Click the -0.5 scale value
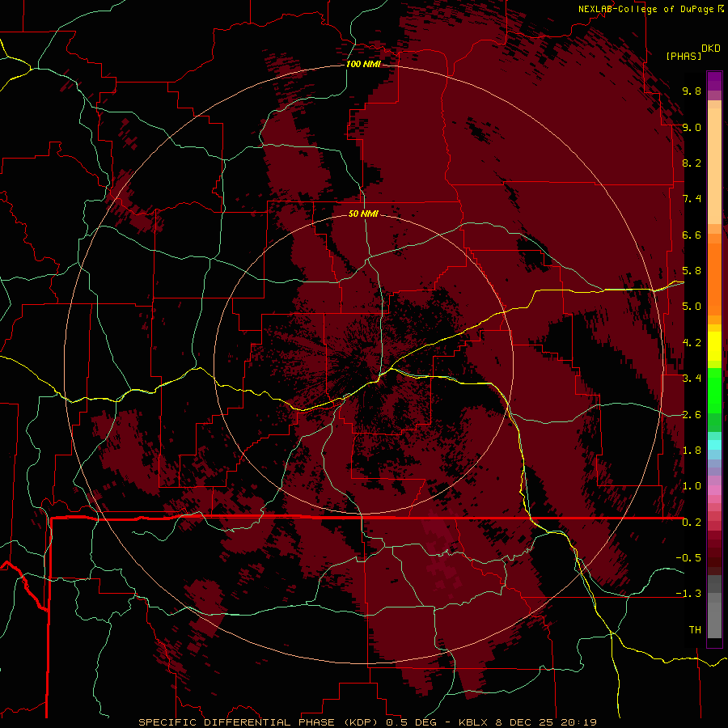Screen dimensions: 728x728 (x=688, y=558)
